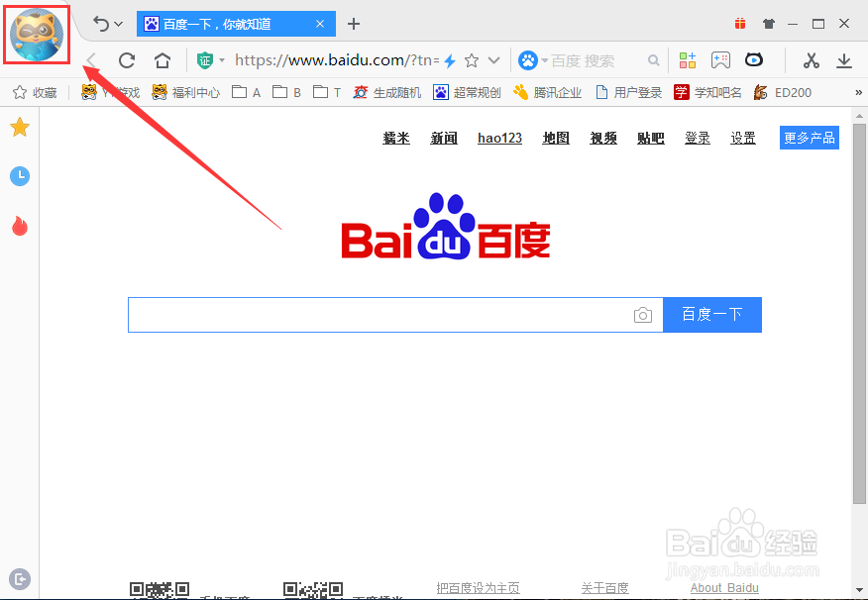Click the magnifier search icon
This screenshot has height=600, width=868.
click(x=654, y=60)
